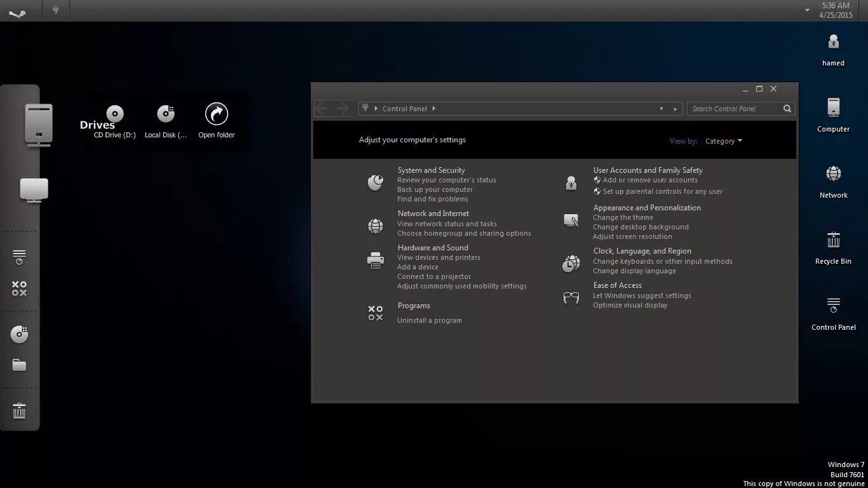The height and width of the screenshot is (488, 868).
Task: Click View network status and tasks
Action: coord(447,224)
